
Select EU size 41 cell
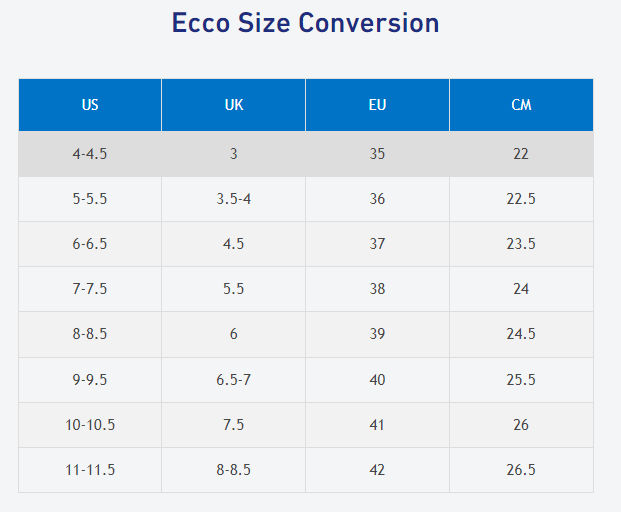pos(377,425)
